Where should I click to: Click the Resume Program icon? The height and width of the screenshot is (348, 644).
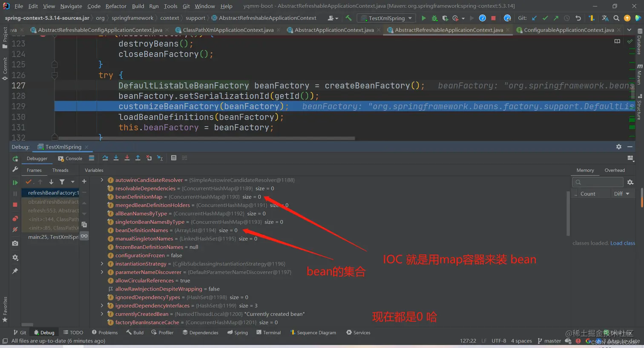point(15,183)
